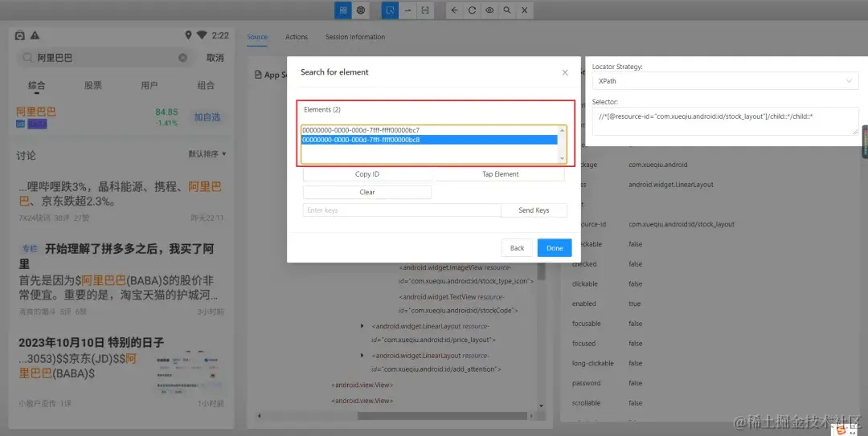Click resource-id value com.xueqiu.android:id/stock_layout
Screen dimensions: 868x436
click(682, 225)
